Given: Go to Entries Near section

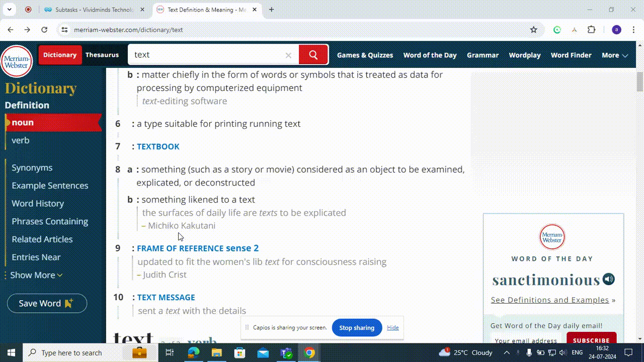Looking at the screenshot, I should pos(36,257).
